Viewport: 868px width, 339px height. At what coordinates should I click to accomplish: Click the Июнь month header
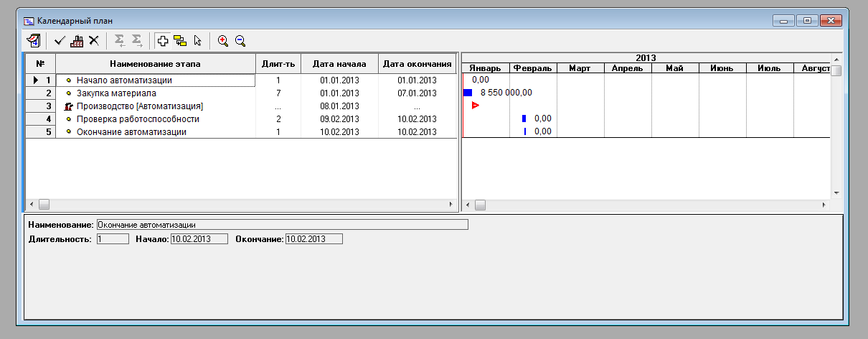[x=722, y=68]
